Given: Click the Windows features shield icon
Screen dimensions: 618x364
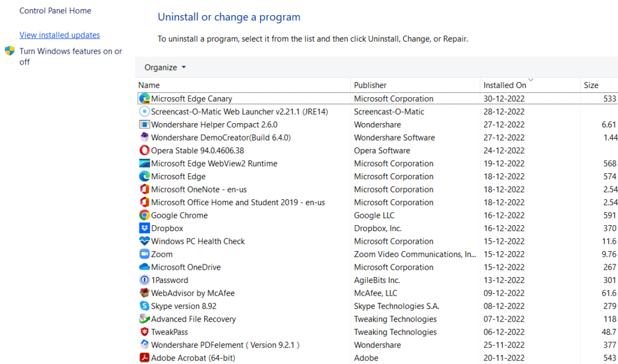Looking at the screenshot, I should (x=10, y=51).
